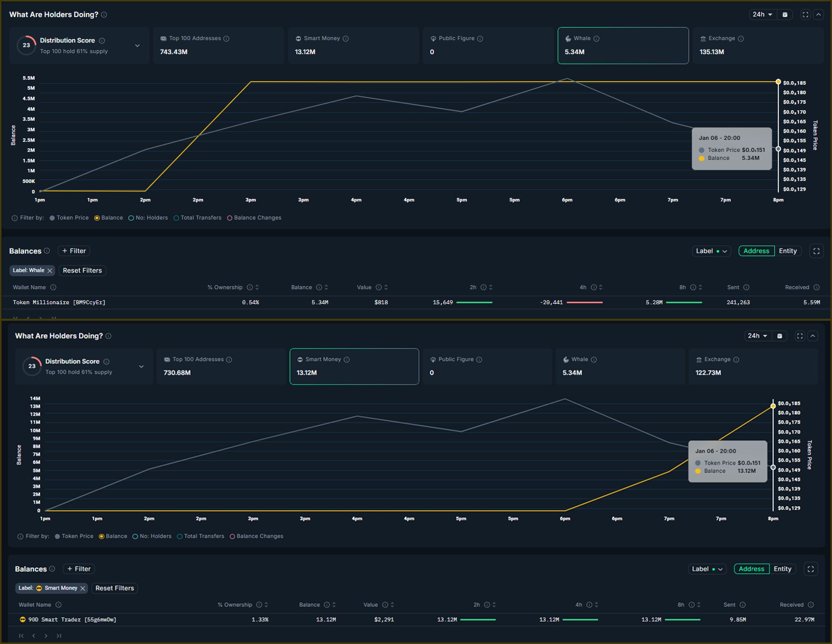Open the 90D Smart Trader wallet row
The width and height of the screenshot is (832, 644).
pos(72,620)
